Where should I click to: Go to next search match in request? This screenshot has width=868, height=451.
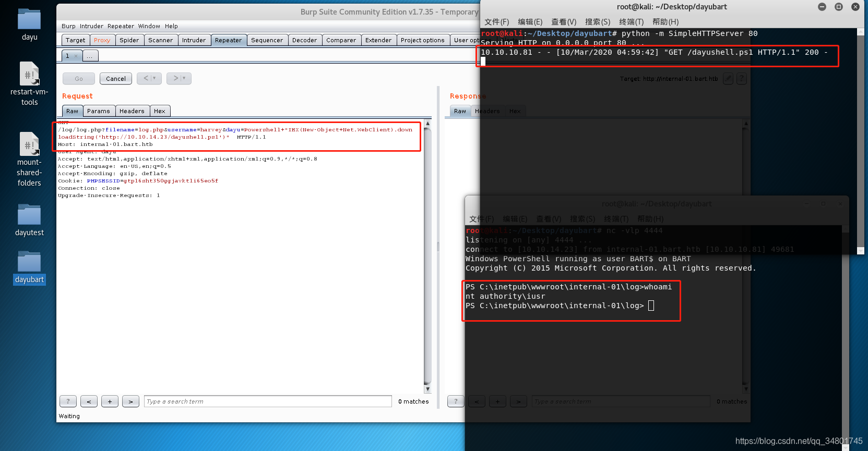click(x=130, y=401)
